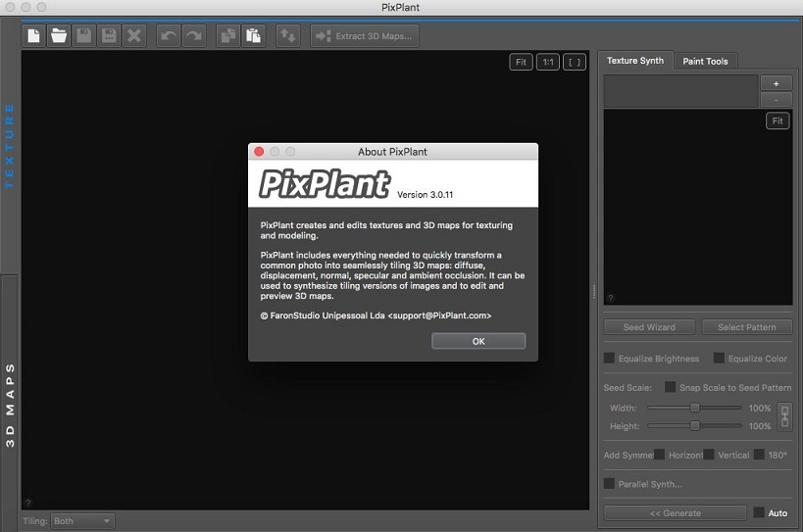Open a file with the folder icon
The image size is (803, 532).
pos(59,36)
